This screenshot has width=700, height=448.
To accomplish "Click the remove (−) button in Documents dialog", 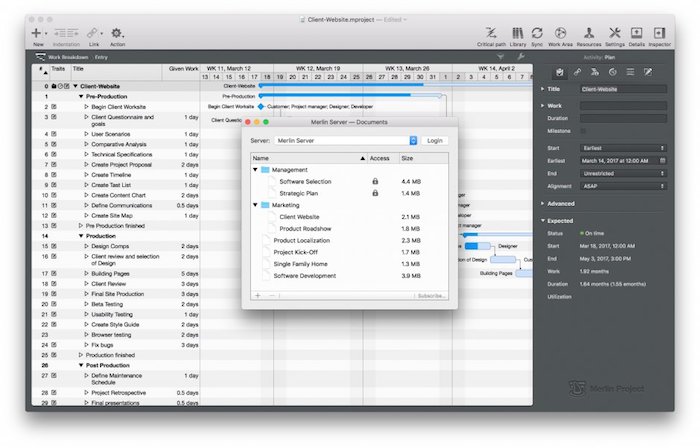I will (x=271, y=296).
